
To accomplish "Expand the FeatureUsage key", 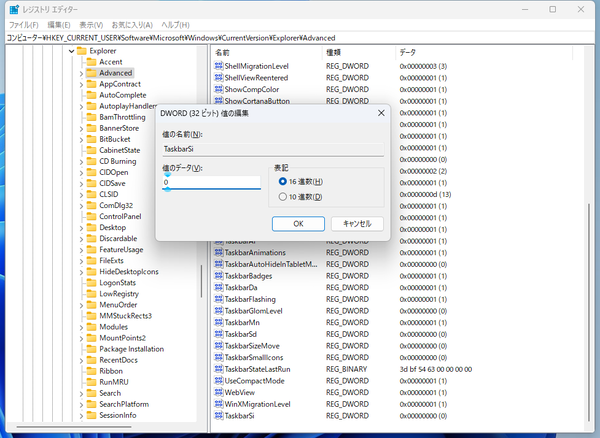I will click(81, 250).
